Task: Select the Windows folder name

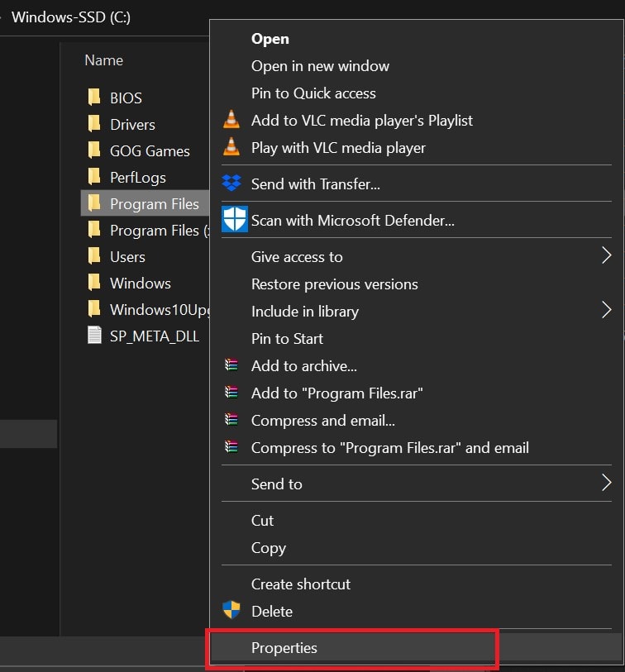Action: (x=141, y=284)
